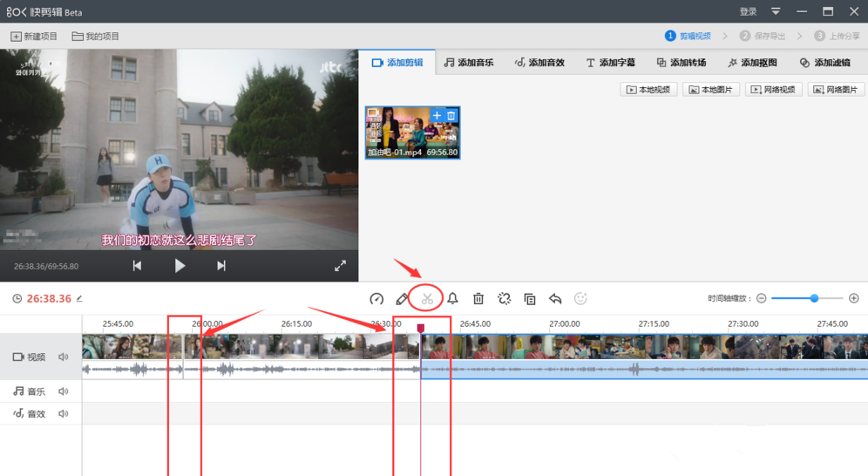Switch to 添加剪辑 tab
The width and height of the screenshot is (868, 476).
pos(397,63)
